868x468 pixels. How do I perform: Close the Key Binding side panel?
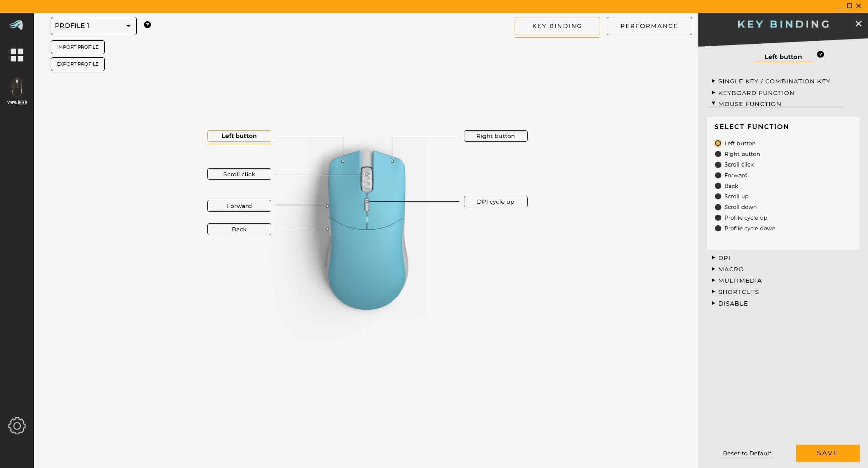pos(858,24)
